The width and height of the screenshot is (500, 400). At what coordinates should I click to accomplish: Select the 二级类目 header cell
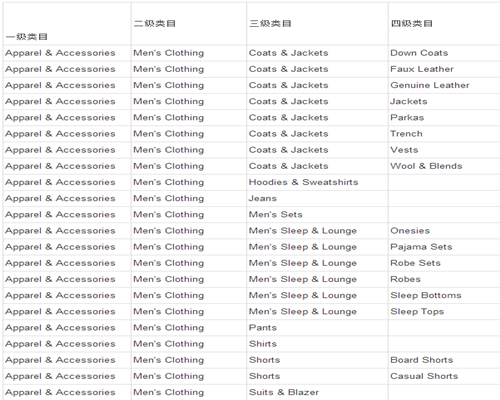point(189,24)
